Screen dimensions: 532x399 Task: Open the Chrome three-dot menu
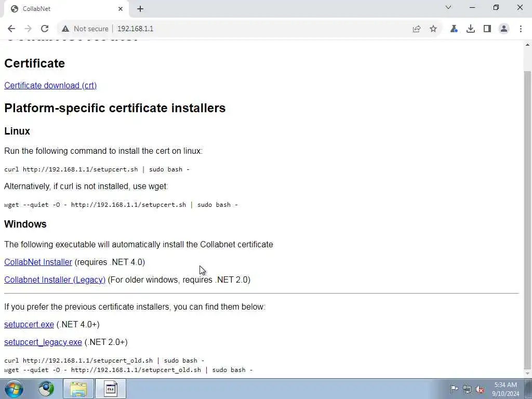pyautogui.click(x=521, y=29)
